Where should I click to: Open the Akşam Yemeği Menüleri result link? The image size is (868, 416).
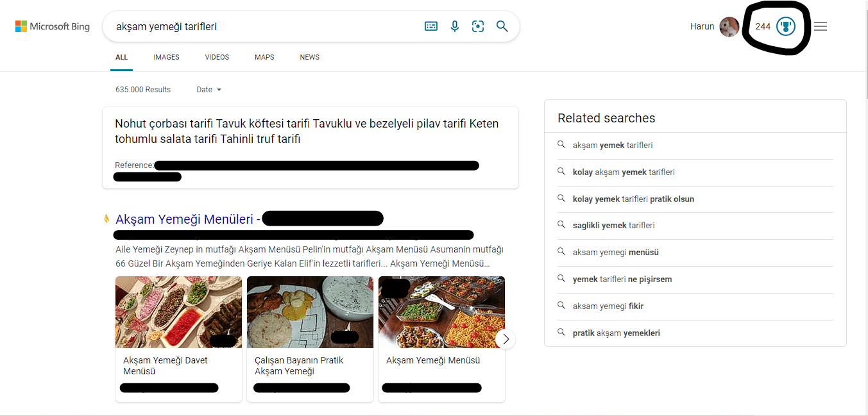point(185,219)
